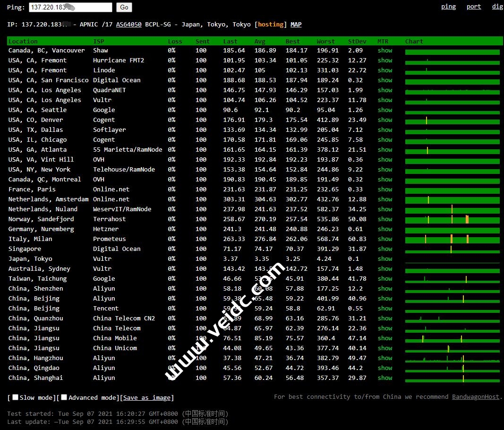Viewport: 504px width, 430px height.
Task: Select the 'Test started' timestamp text
Action: click(118, 413)
